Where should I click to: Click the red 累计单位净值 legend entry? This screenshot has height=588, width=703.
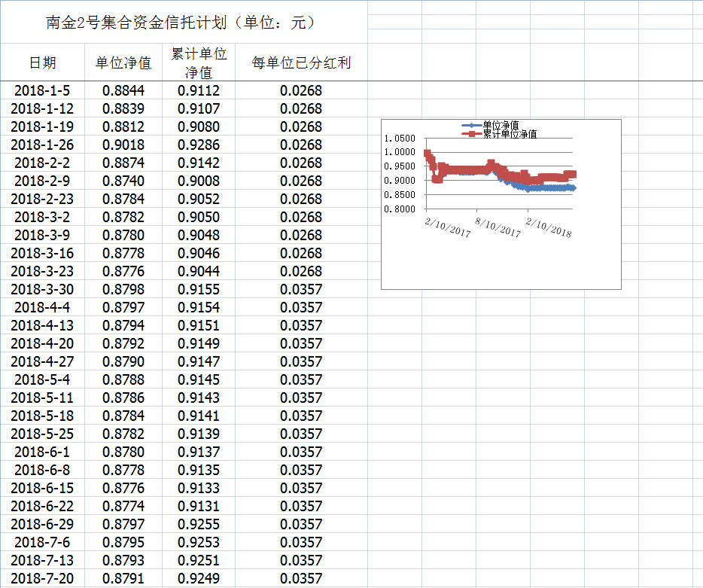click(504, 134)
